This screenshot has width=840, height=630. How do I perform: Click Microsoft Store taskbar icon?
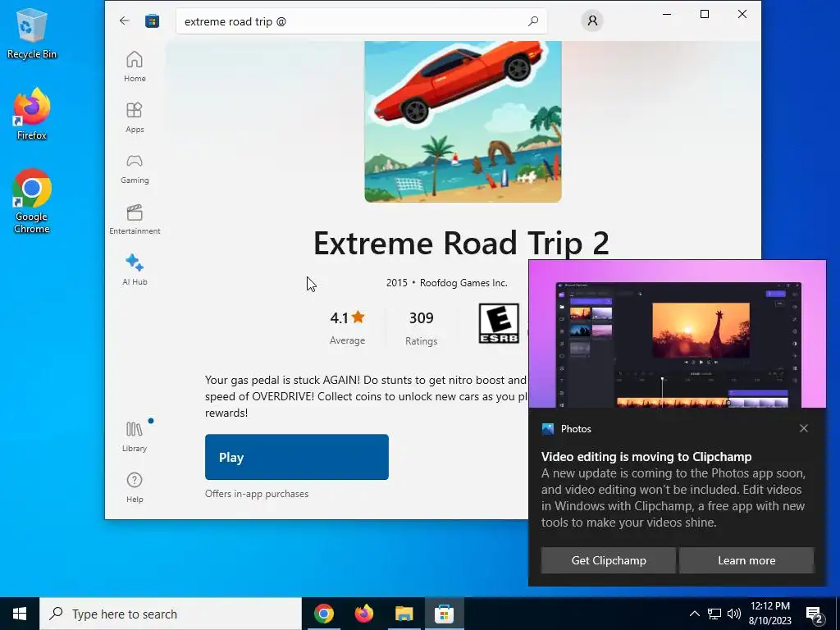click(444, 614)
